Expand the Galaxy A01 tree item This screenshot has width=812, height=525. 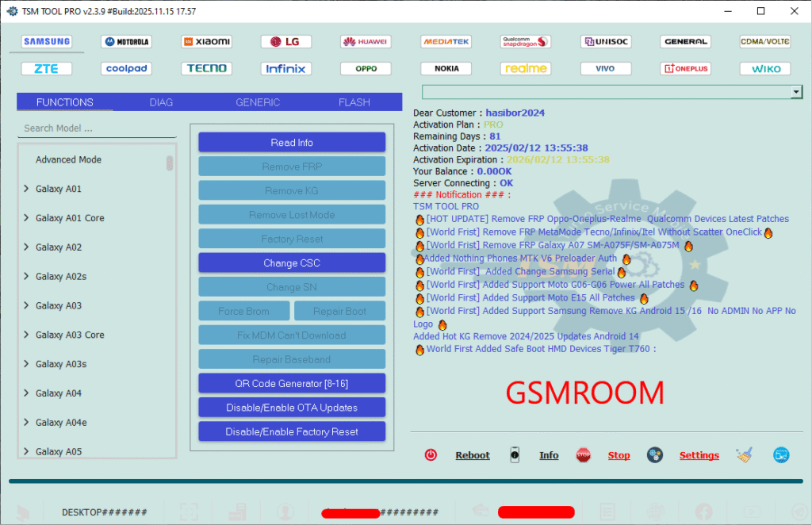[26, 189]
